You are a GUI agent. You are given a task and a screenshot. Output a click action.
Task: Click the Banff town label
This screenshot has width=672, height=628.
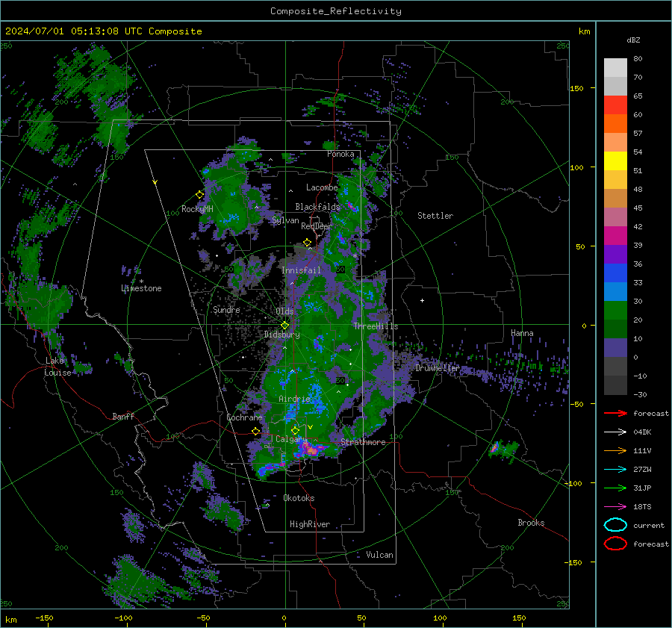[123, 417]
